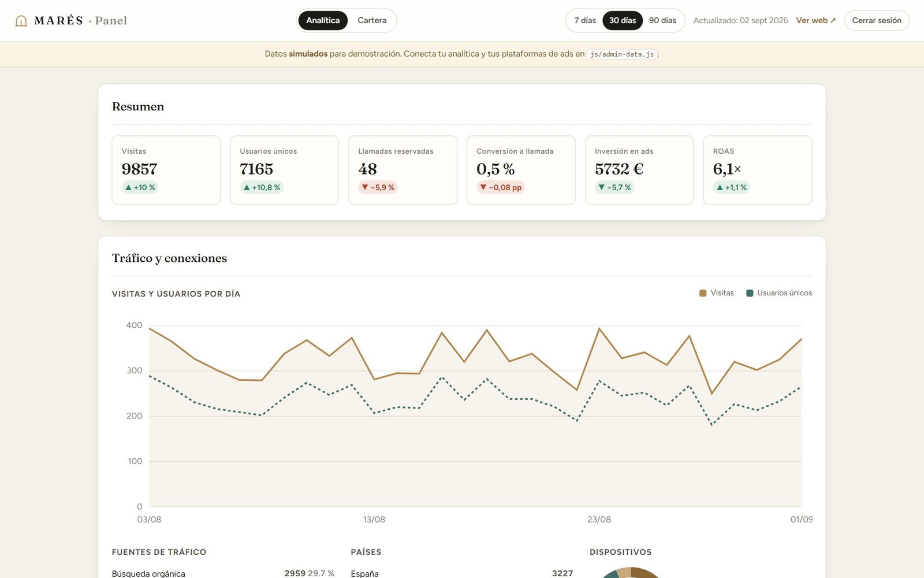The height and width of the screenshot is (578, 924).
Task: Click the Actualizado: 02 sept 2026 text
Action: (740, 20)
